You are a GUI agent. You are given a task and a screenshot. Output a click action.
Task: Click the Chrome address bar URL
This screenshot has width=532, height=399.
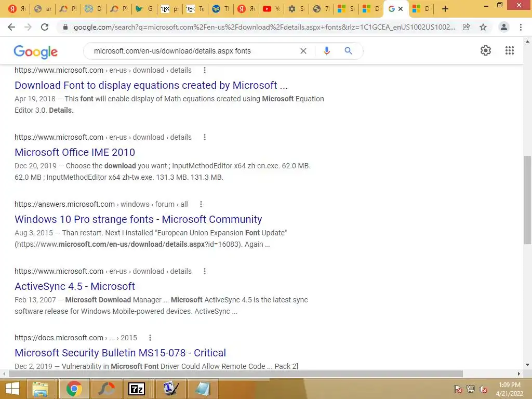click(264, 27)
